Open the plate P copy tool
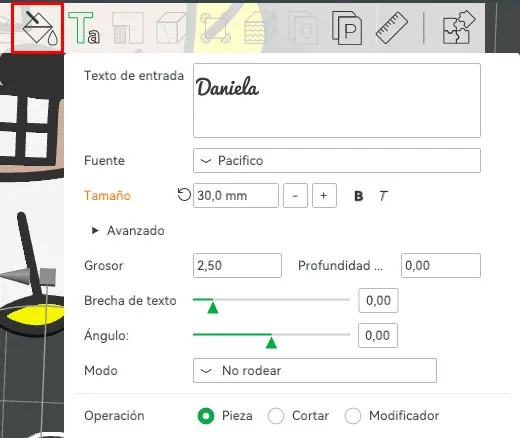 (347, 29)
